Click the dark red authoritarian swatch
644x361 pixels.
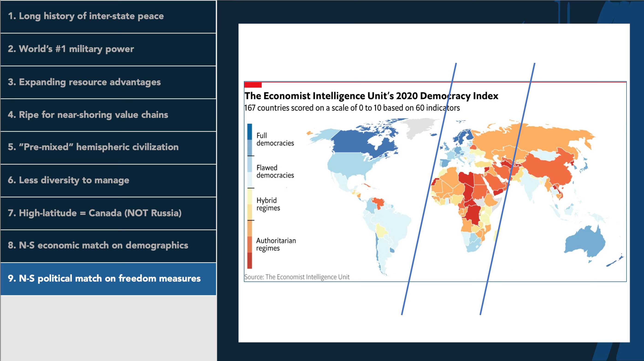click(x=249, y=261)
